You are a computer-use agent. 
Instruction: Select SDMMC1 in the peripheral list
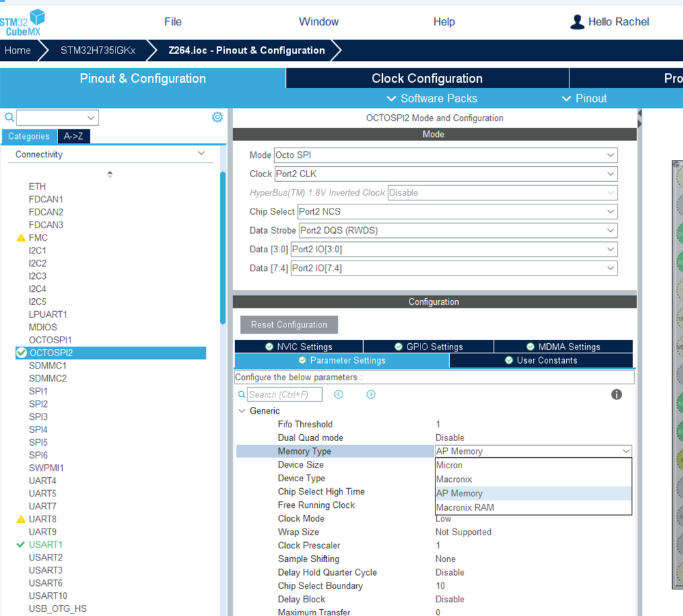[47, 366]
